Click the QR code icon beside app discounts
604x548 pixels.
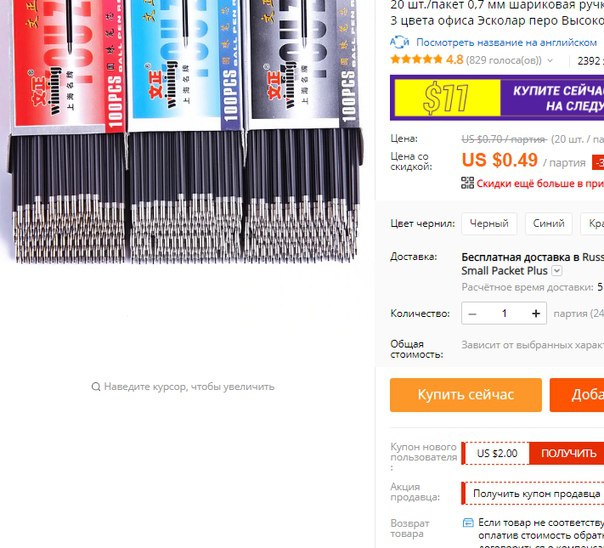[x=467, y=183]
